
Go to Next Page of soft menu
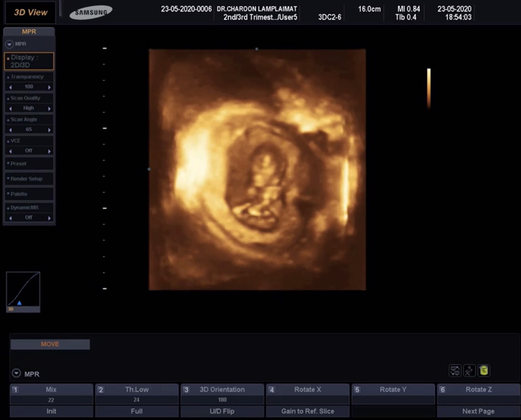click(x=479, y=411)
